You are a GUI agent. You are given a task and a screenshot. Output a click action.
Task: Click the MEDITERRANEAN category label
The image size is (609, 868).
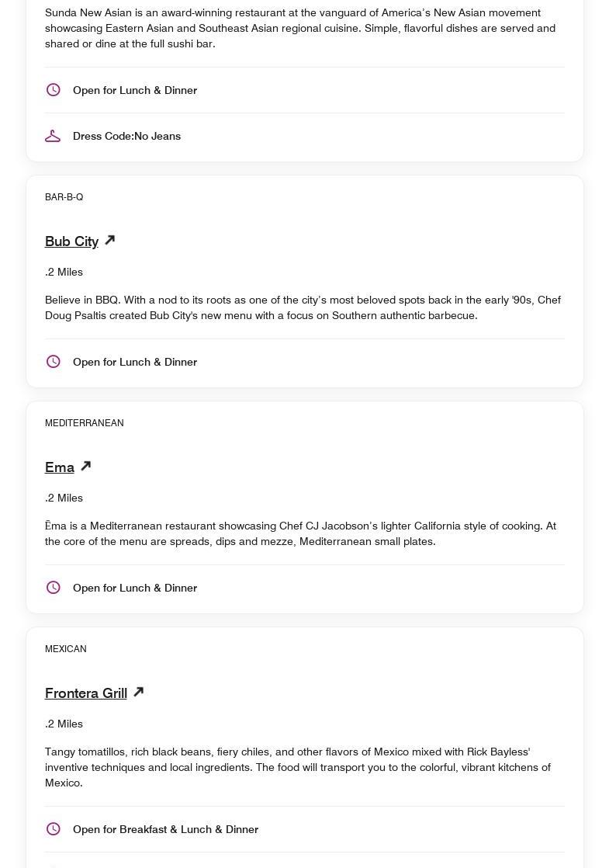tap(85, 423)
